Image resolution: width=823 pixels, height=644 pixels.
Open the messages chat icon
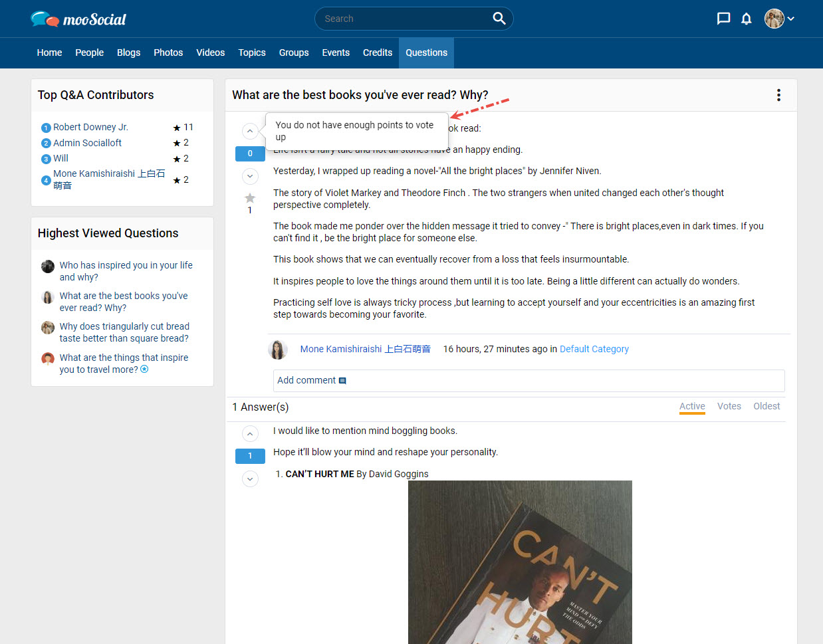[723, 19]
